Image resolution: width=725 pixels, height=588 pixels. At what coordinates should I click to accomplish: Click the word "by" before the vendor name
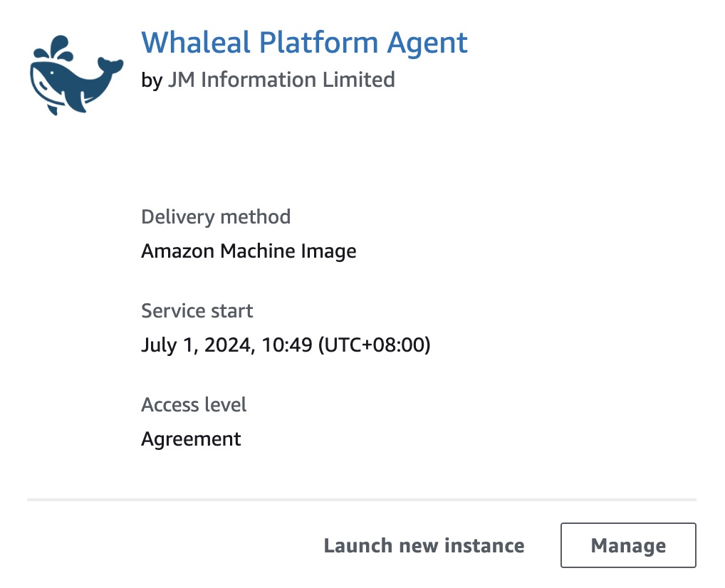[152, 79]
